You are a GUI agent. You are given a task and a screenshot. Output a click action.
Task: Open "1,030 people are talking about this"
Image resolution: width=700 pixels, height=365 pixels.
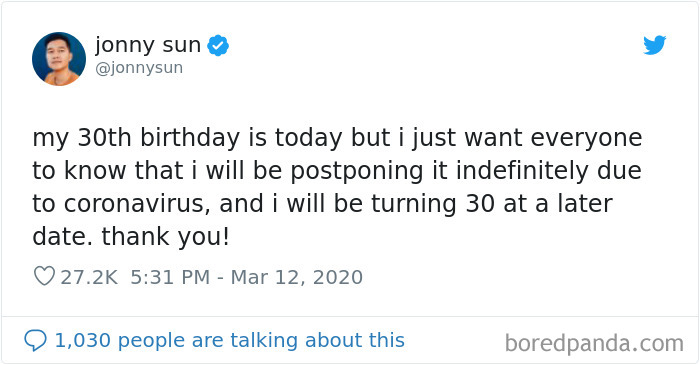tap(229, 340)
